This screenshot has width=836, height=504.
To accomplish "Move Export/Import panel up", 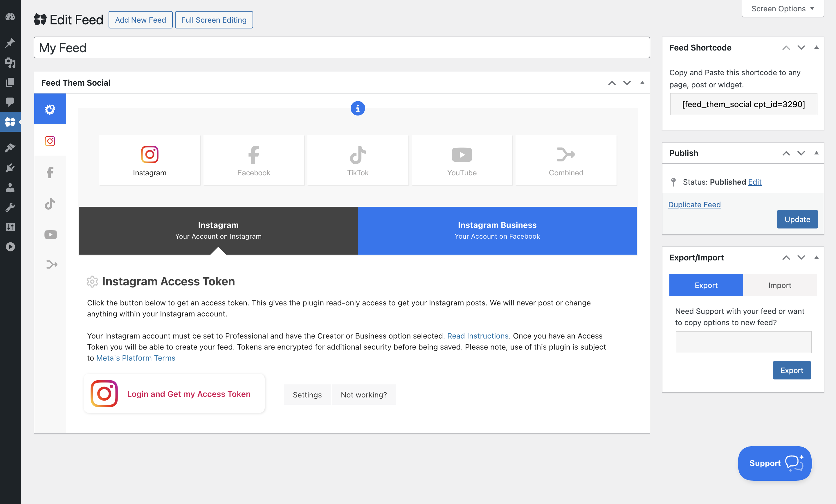I will tap(786, 258).
